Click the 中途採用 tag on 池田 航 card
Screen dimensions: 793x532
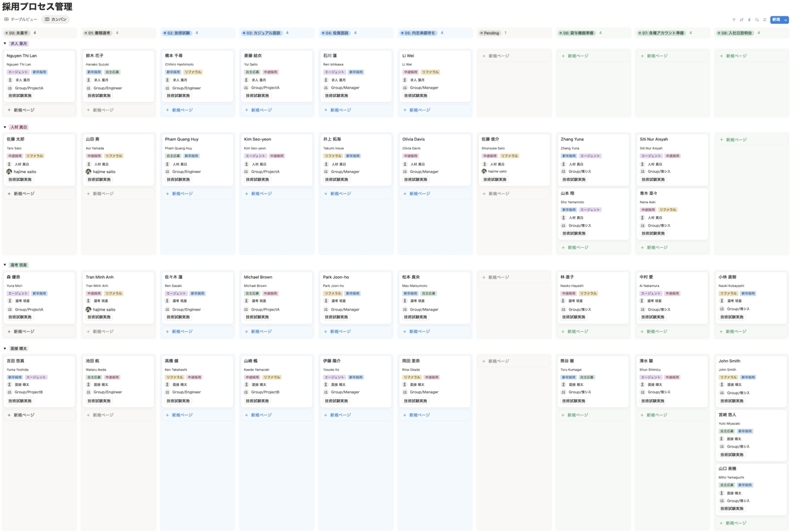click(112, 377)
